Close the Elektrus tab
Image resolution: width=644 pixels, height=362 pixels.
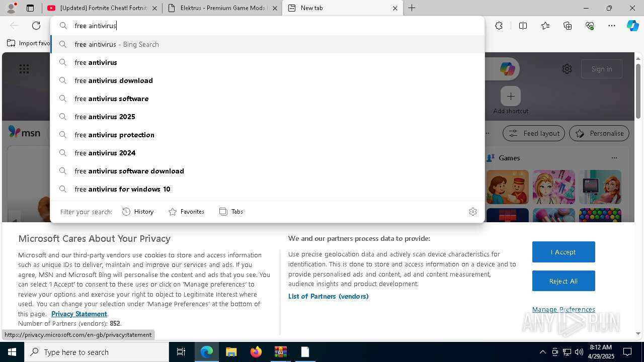pyautogui.click(x=274, y=8)
